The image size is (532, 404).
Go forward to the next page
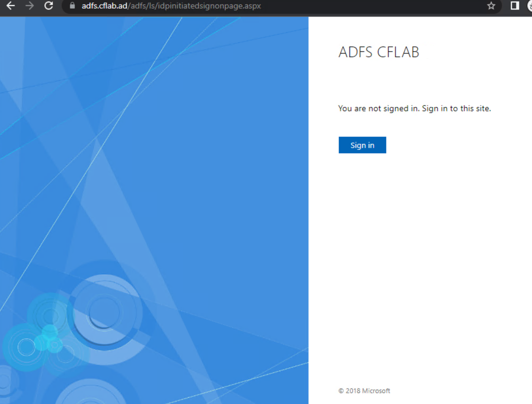(x=30, y=6)
